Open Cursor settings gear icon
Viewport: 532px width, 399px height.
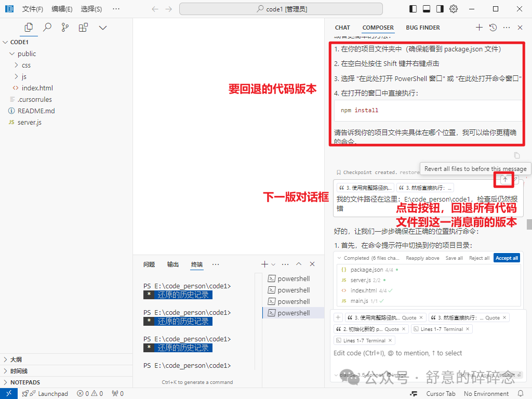(x=454, y=9)
